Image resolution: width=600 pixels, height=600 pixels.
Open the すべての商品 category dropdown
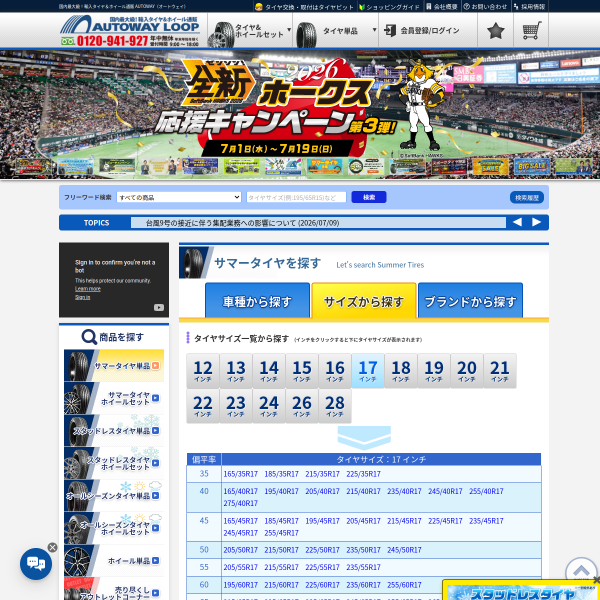[179, 197]
